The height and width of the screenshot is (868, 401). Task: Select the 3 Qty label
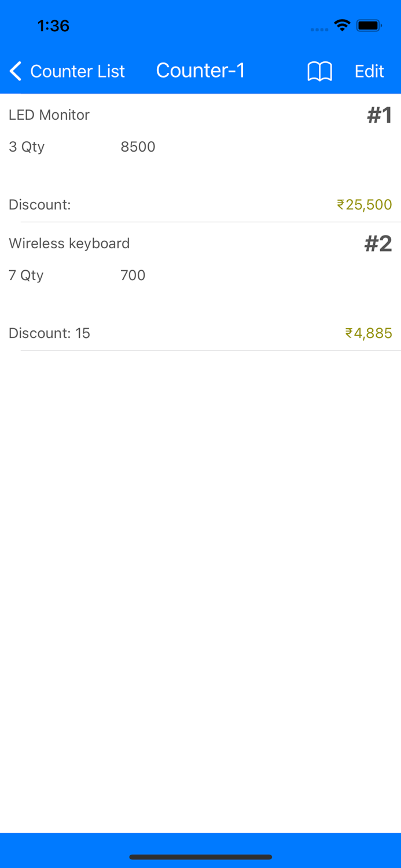(26, 147)
